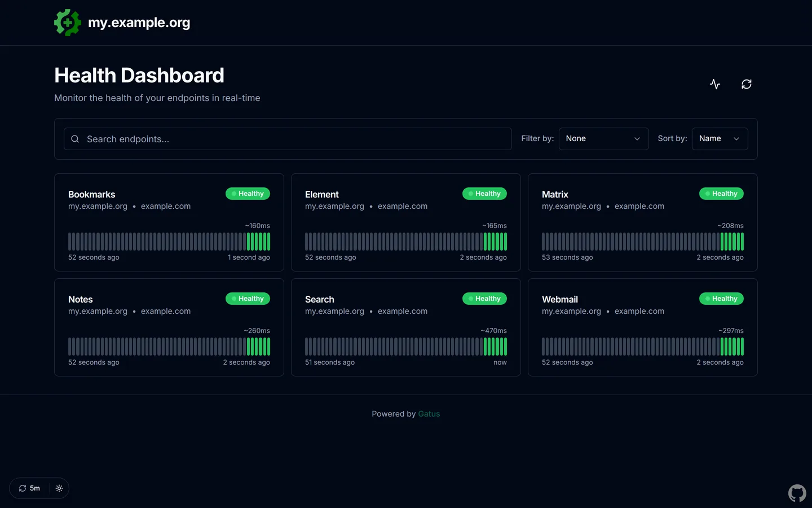Select latest green bar in Search history
The width and height of the screenshot is (812, 508).
[505, 347]
